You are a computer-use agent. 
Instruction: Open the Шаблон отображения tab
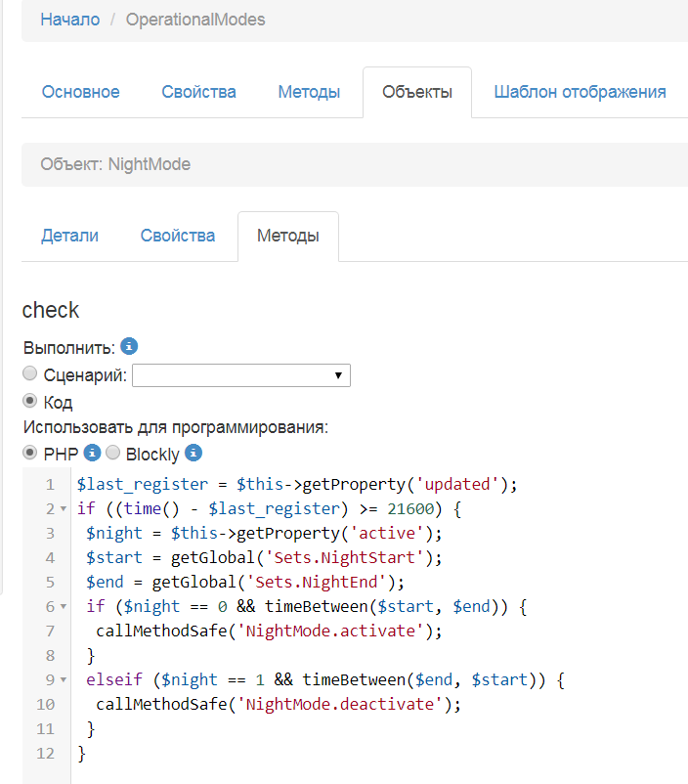coord(580,92)
